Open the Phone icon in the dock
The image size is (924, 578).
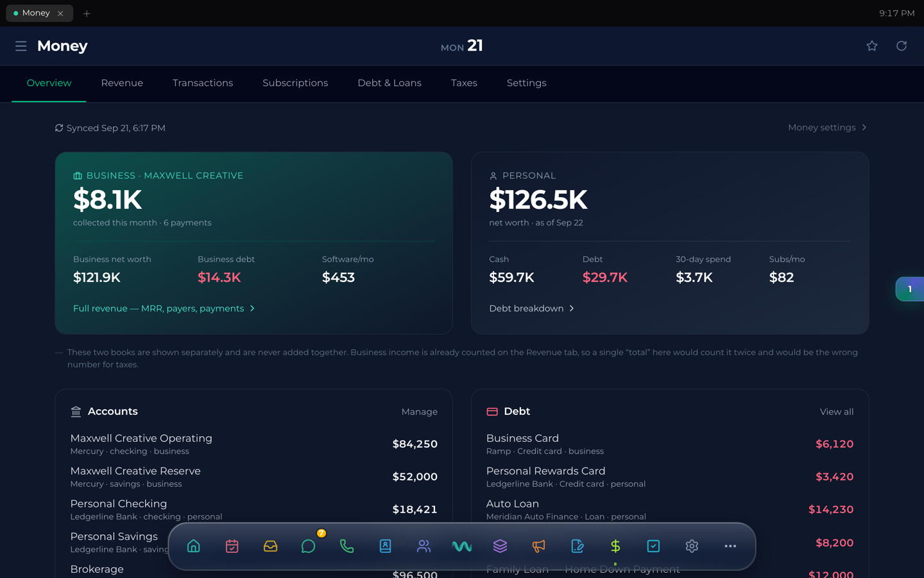(347, 546)
